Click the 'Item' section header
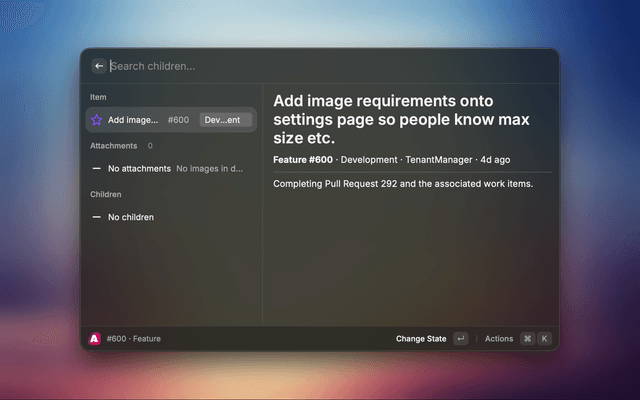The image size is (640, 400). 98,97
